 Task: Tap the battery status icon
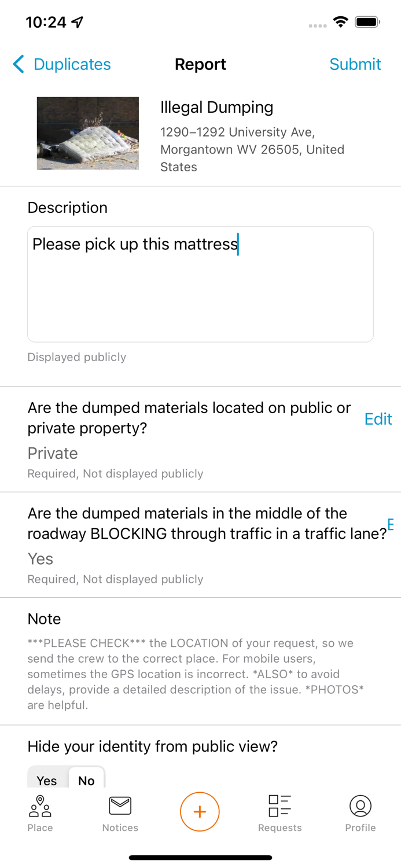(367, 23)
